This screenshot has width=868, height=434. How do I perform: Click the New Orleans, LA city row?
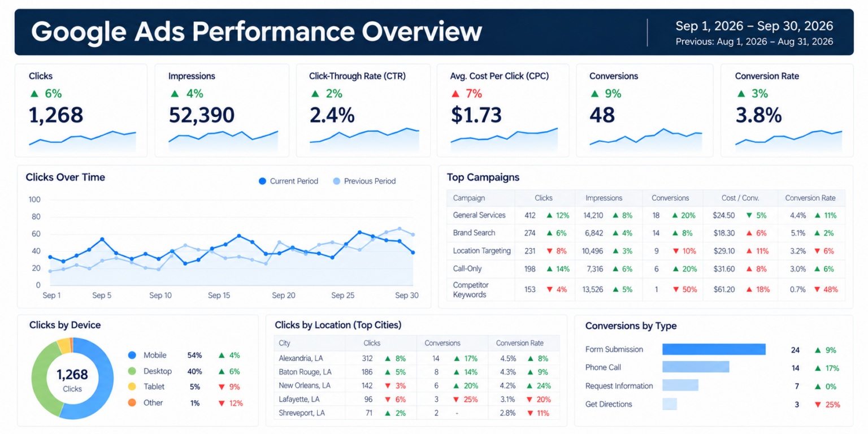[417, 386]
